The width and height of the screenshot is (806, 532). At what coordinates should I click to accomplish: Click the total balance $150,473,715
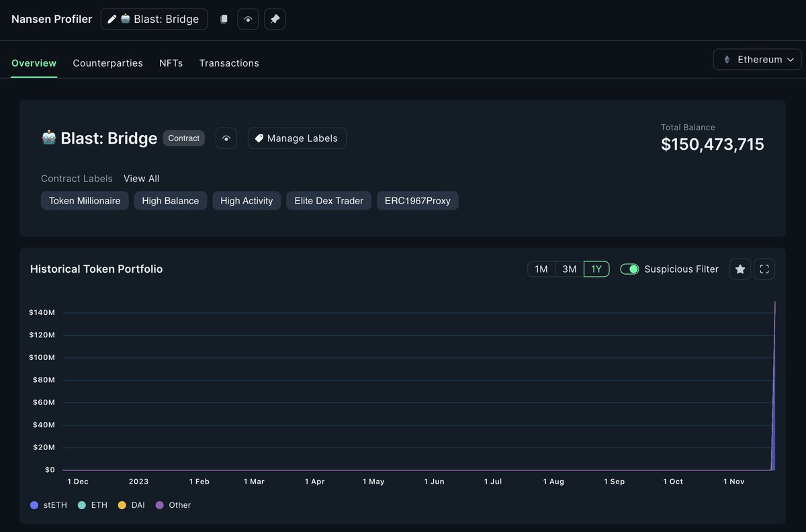coord(713,144)
